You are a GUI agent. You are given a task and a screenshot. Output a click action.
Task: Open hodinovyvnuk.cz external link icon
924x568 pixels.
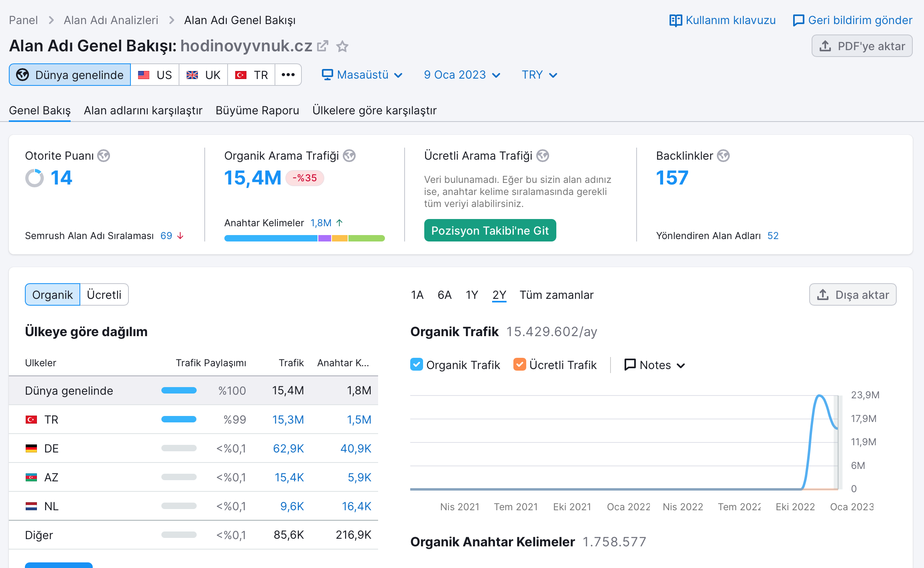click(x=323, y=46)
